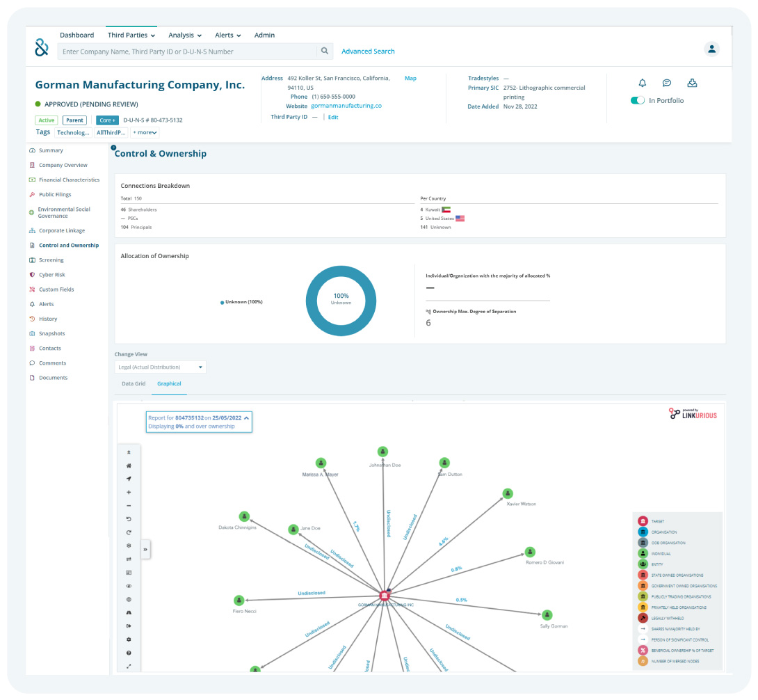Viewport: 758px width, 700px height.
Task: Zoom out with the minus icon
Action: [x=129, y=506]
